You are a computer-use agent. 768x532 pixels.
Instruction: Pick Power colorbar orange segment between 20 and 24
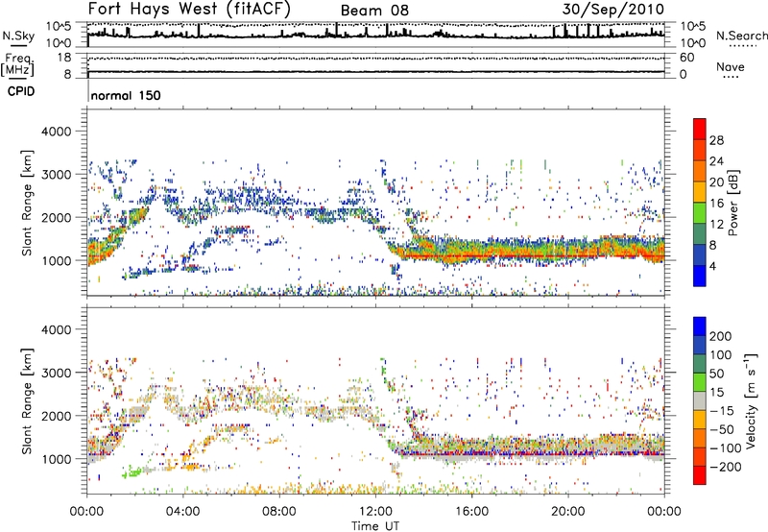(x=700, y=171)
